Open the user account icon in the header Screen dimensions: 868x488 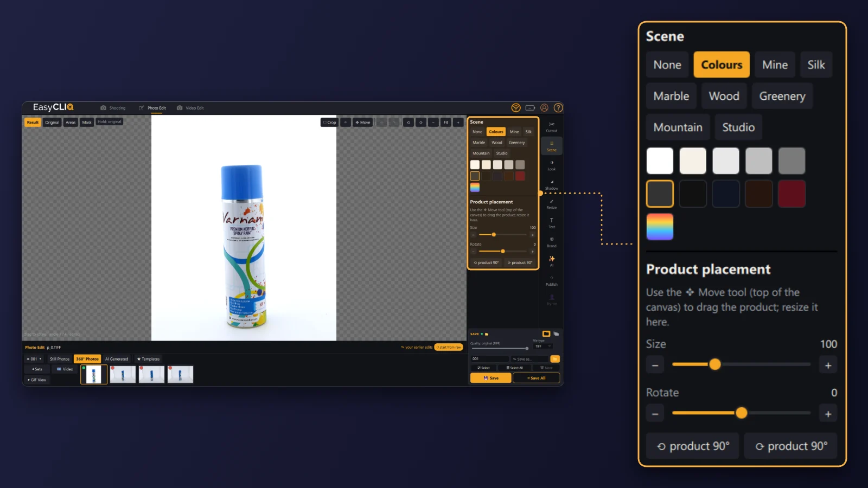tap(544, 108)
